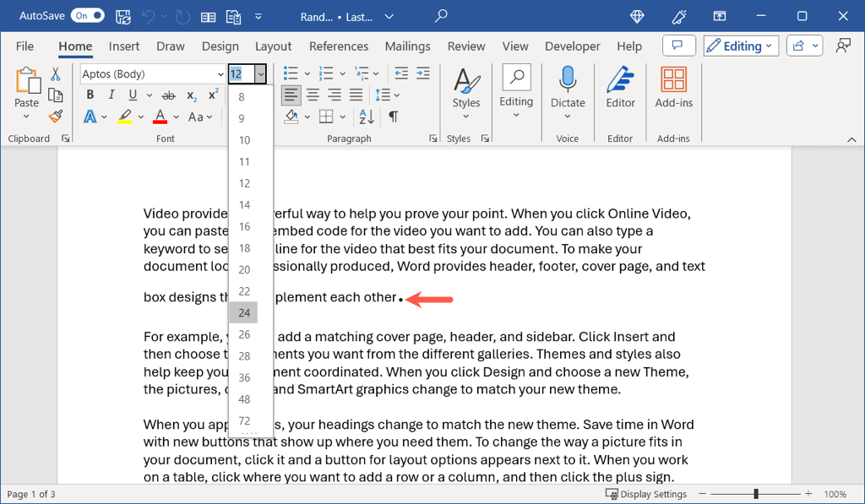Viewport: 865px width, 504px height.
Task: Apply strikethrough formatting
Action: 169,95
